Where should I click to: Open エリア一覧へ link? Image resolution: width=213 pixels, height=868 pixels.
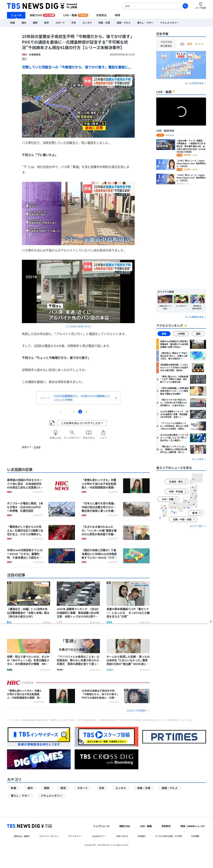click(198, 526)
